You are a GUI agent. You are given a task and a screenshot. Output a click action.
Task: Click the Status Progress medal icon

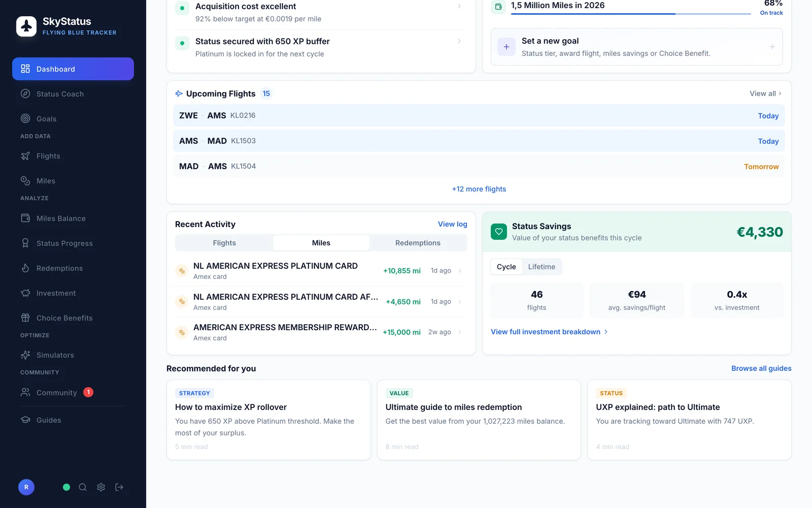tap(25, 243)
